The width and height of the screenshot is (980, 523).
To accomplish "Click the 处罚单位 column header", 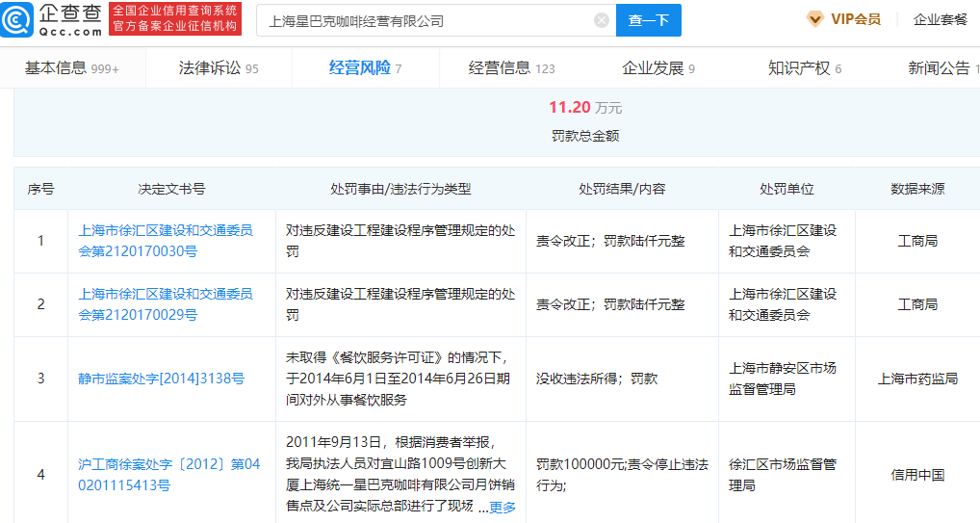I will [787, 189].
